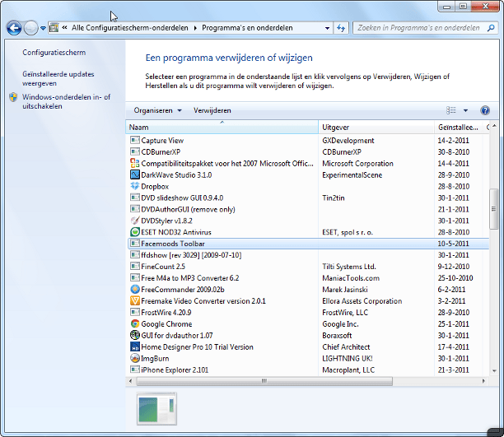Click the vertical scrollbar thumb

pyautogui.click(x=493, y=209)
